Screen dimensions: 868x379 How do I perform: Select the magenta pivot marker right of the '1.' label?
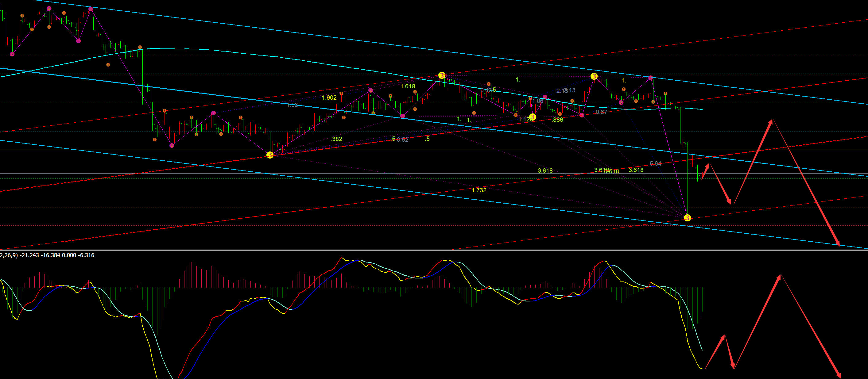pos(651,78)
